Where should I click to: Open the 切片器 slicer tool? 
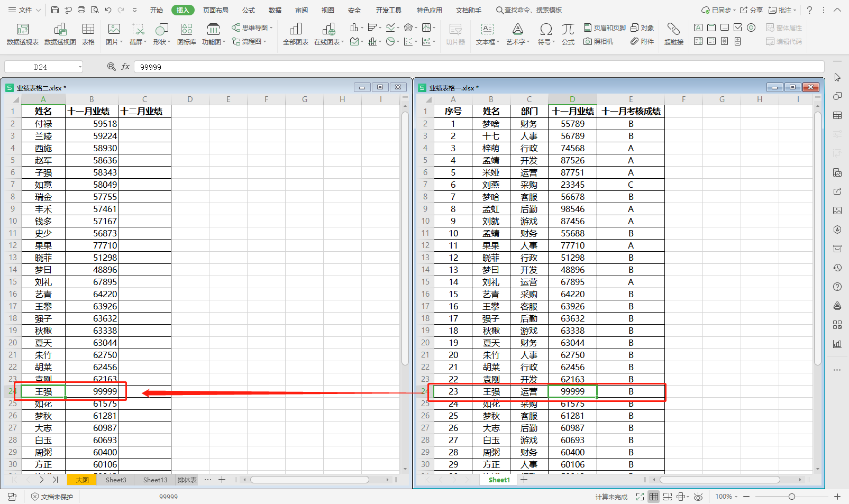(456, 34)
